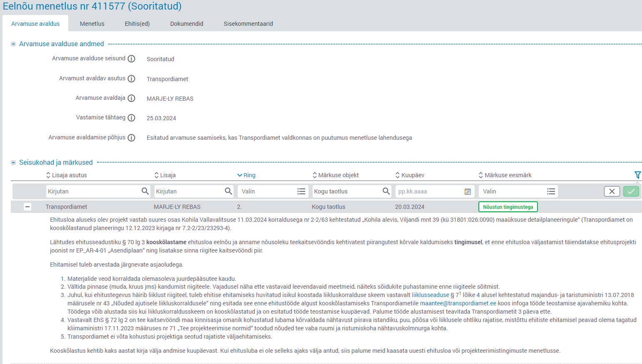The height and width of the screenshot is (364, 642).
Task: Click info icon beside Arvamuse avaldamise põhjus
Action: [x=131, y=138]
